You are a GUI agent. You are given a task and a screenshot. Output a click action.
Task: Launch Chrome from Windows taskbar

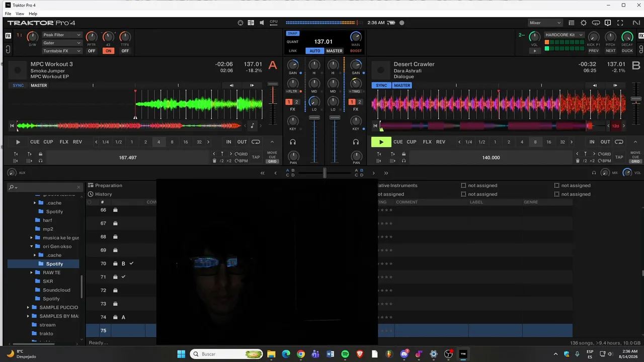(301, 354)
